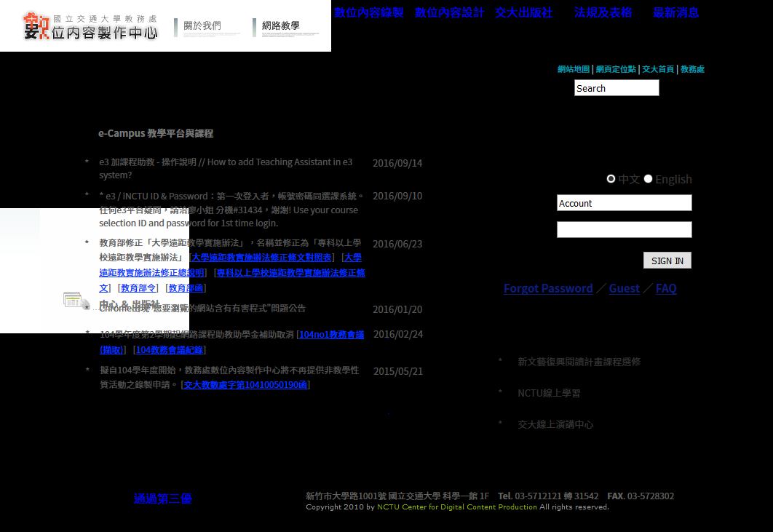Focus the Account text field
Viewport: 773px width, 532px height.
(624, 203)
